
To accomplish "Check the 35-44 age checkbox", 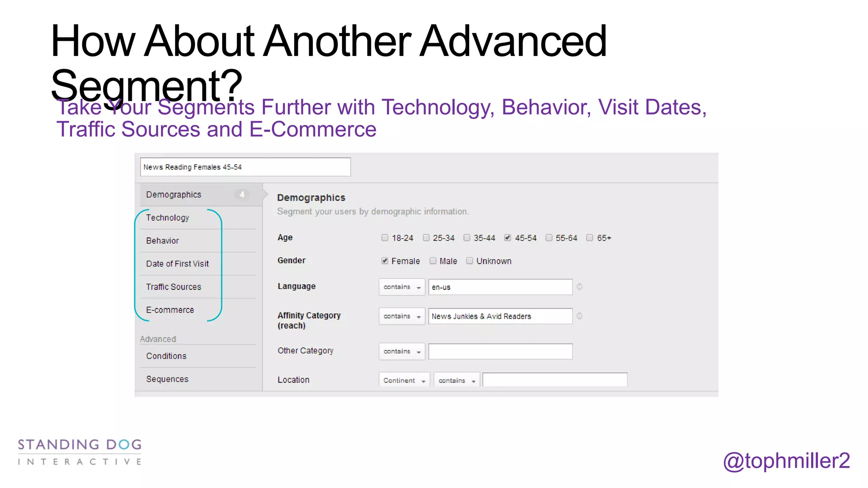I will coord(467,238).
